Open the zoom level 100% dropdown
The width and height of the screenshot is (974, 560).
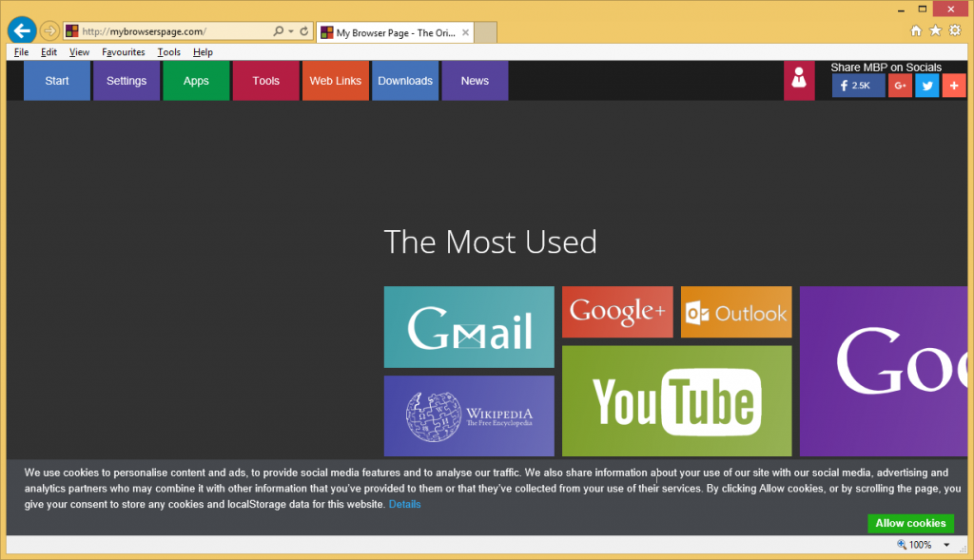946,545
